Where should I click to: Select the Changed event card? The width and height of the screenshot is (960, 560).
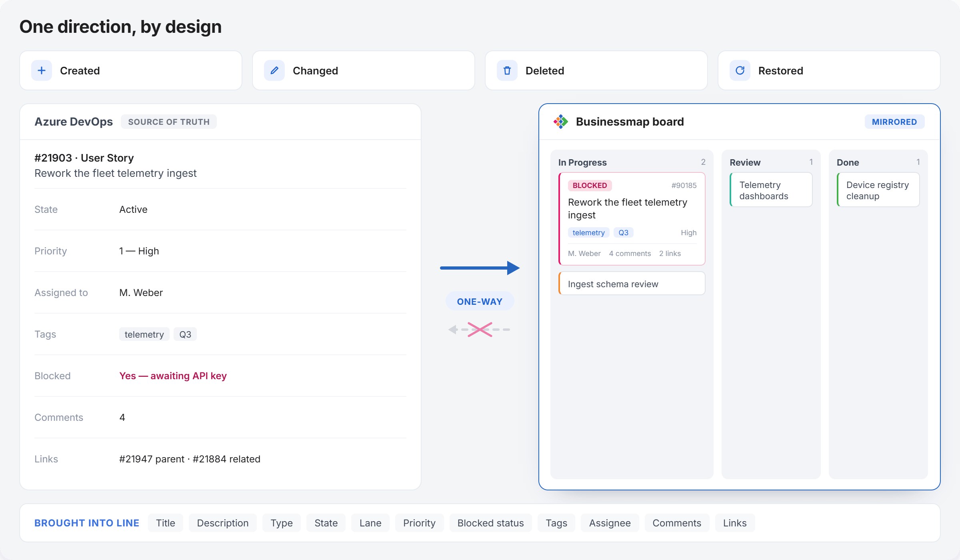tap(364, 70)
